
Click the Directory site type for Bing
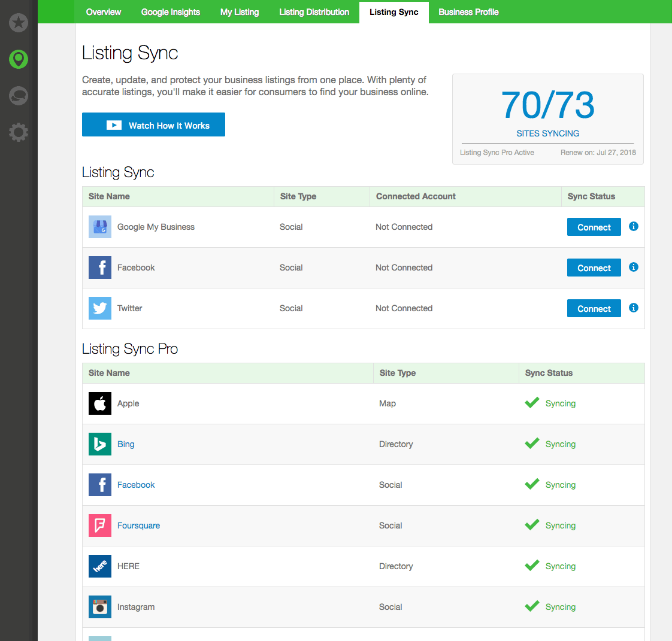tap(395, 444)
